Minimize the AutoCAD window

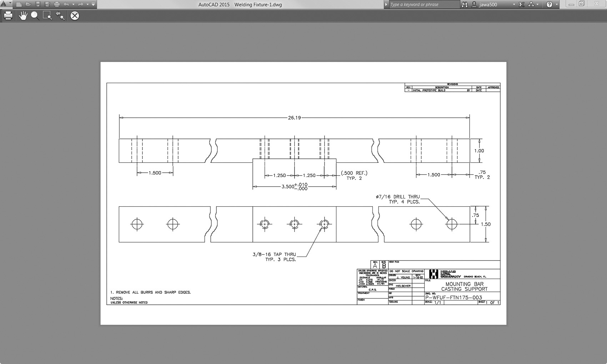pyautogui.click(x=572, y=4)
